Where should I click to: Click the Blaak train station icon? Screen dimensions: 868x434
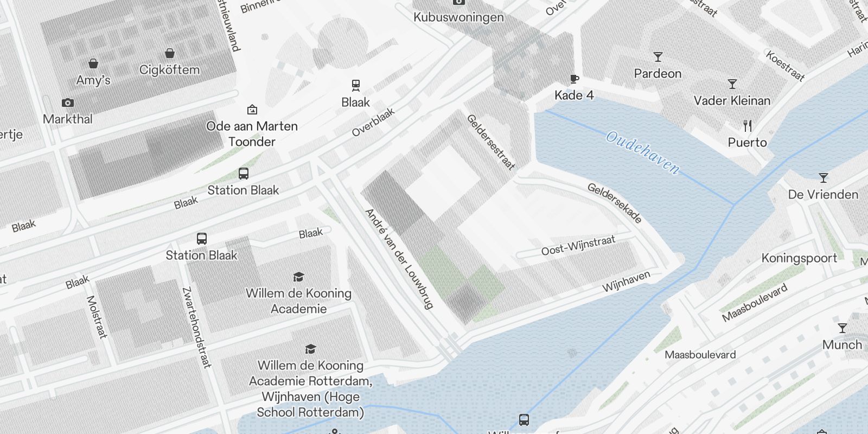tap(355, 85)
